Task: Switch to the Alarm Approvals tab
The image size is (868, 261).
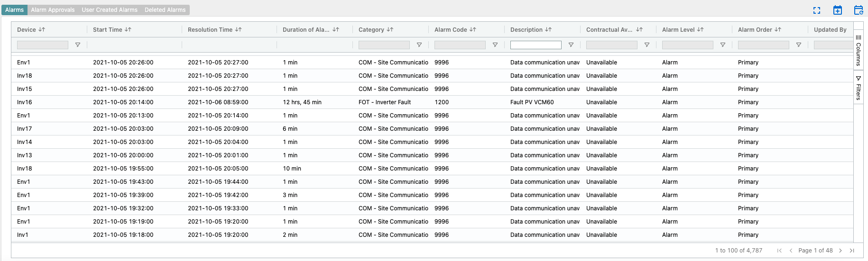Action: coord(53,10)
